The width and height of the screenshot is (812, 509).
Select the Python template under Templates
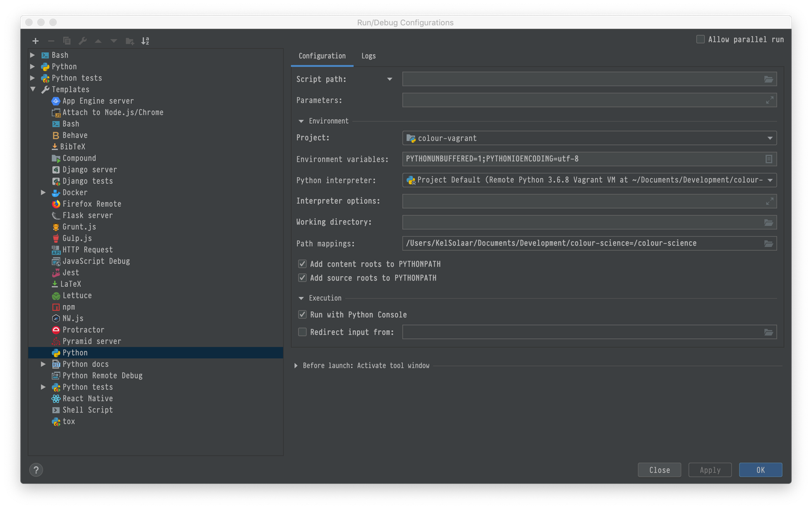pyautogui.click(x=155, y=353)
